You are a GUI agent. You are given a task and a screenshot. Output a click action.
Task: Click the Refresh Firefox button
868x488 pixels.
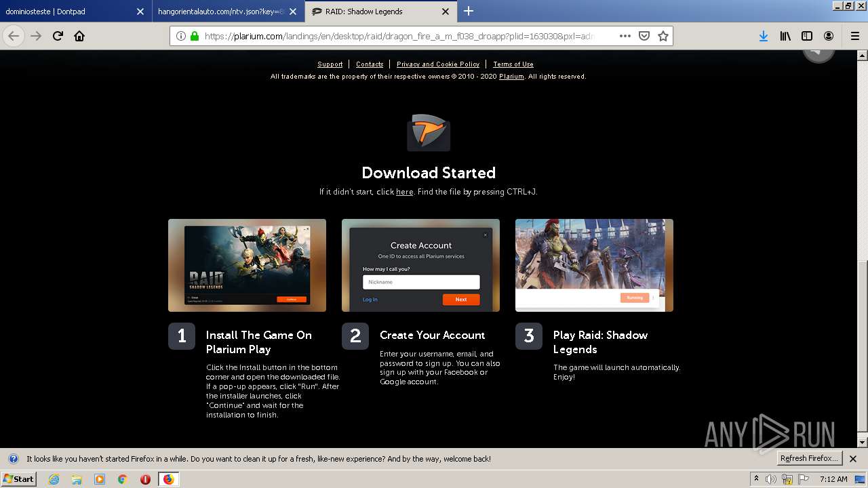(x=810, y=458)
